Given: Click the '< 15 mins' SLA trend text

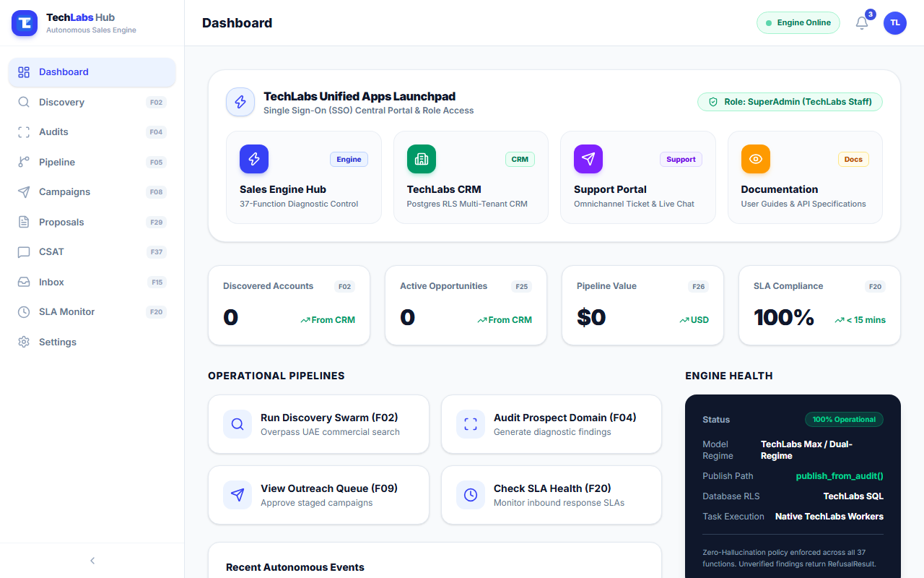Looking at the screenshot, I should [x=866, y=320].
